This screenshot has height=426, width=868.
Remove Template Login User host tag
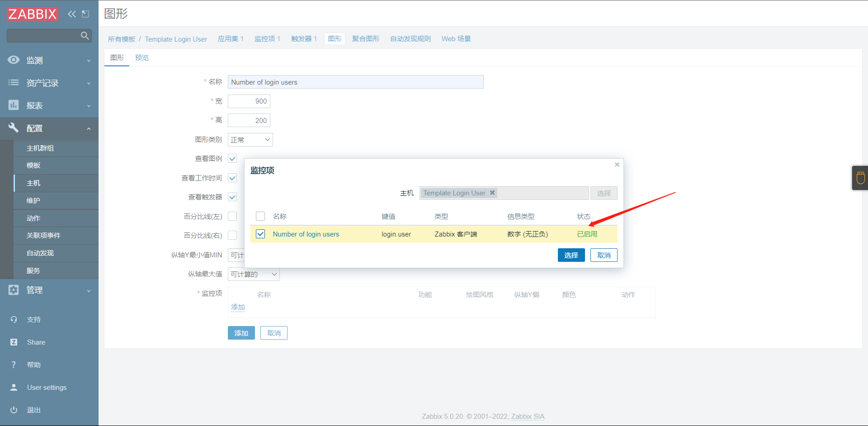click(492, 193)
